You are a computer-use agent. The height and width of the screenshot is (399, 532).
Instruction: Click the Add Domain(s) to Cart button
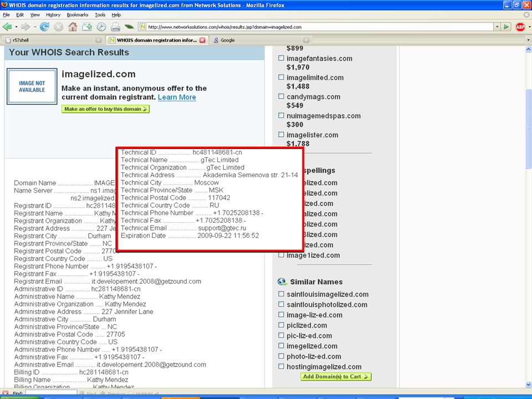coord(336,377)
